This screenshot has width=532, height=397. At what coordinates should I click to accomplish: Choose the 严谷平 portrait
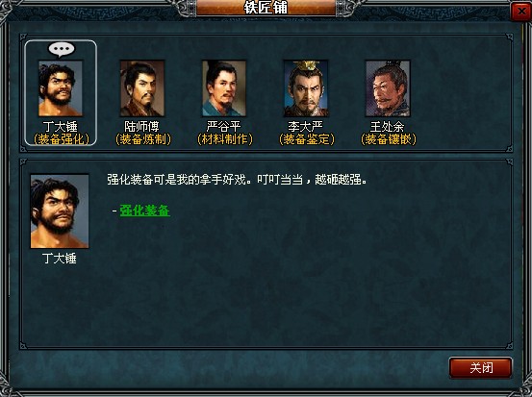pyautogui.click(x=224, y=88)
